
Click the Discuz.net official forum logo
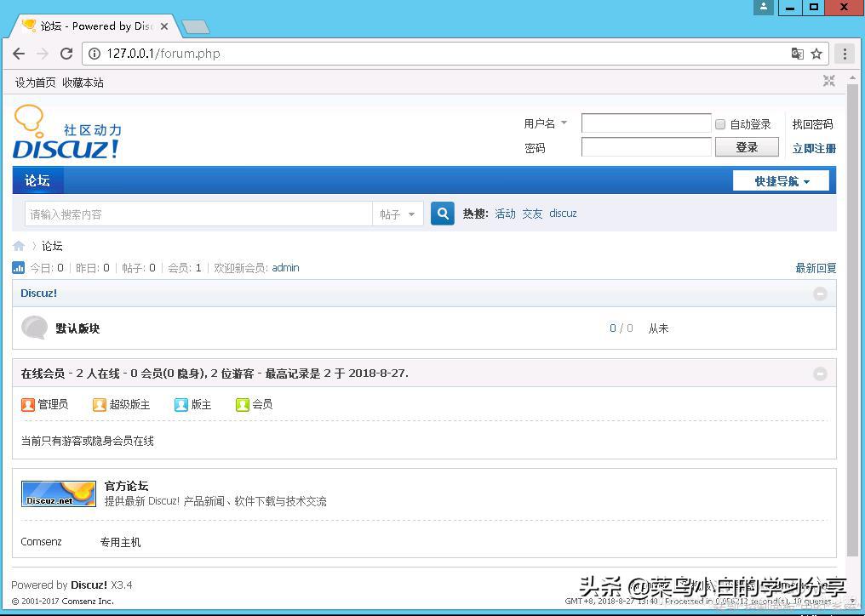tap(58, 493)
